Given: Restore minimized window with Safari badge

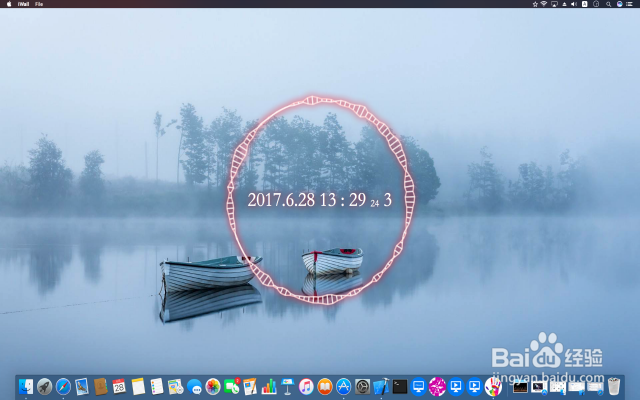Looking at the screenshot, I should pyautogui.click(x=595, y=387).
